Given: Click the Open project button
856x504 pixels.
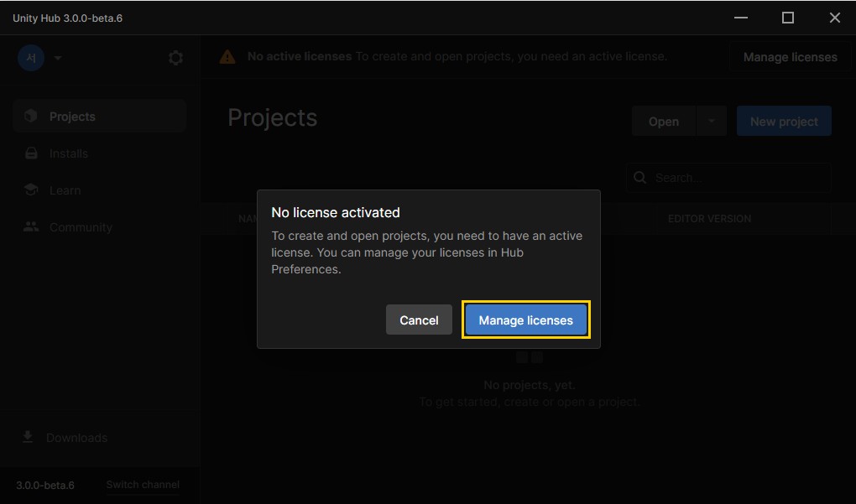Looking at the screenshot, I should coord(664,121).
